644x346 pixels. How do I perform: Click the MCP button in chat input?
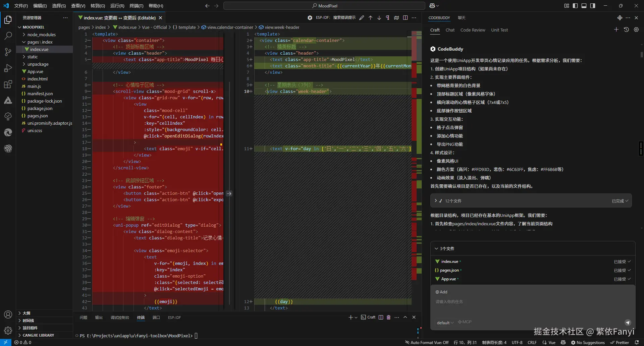(x=465, y=322)
